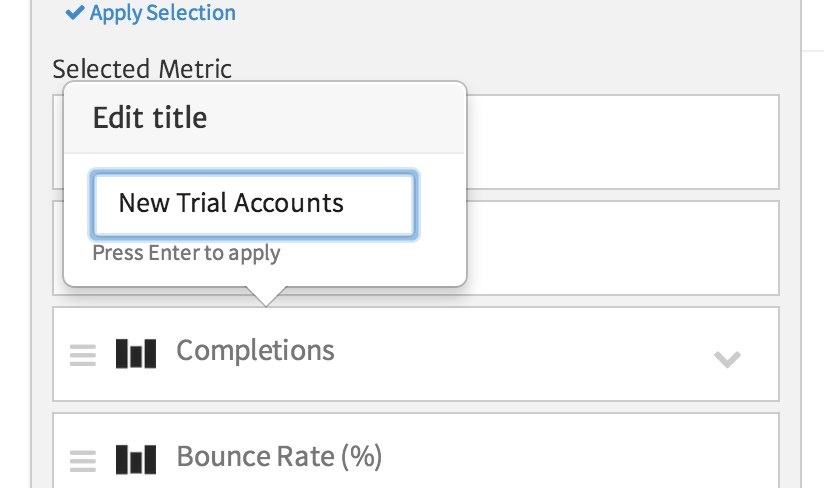The height and width of the screenshot is (488, 824).
Task: Click empty space in the Completions row
Action: tap(520, 354)
